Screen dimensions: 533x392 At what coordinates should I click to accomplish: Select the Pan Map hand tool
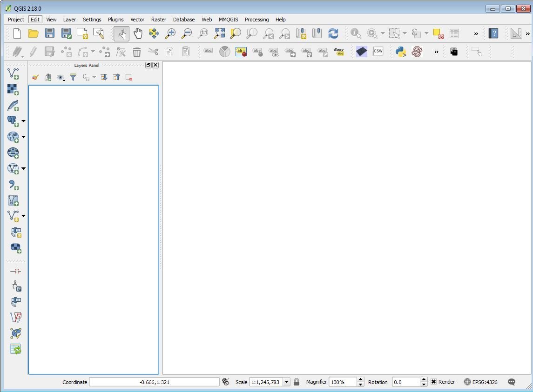click(x=138, y=33)
